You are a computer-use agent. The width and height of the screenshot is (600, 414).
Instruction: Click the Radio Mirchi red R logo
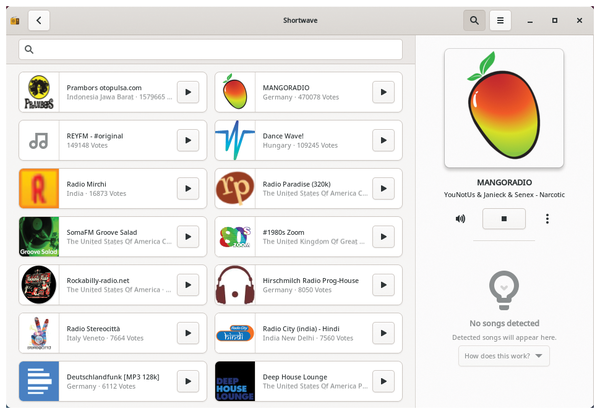point(39,188)
